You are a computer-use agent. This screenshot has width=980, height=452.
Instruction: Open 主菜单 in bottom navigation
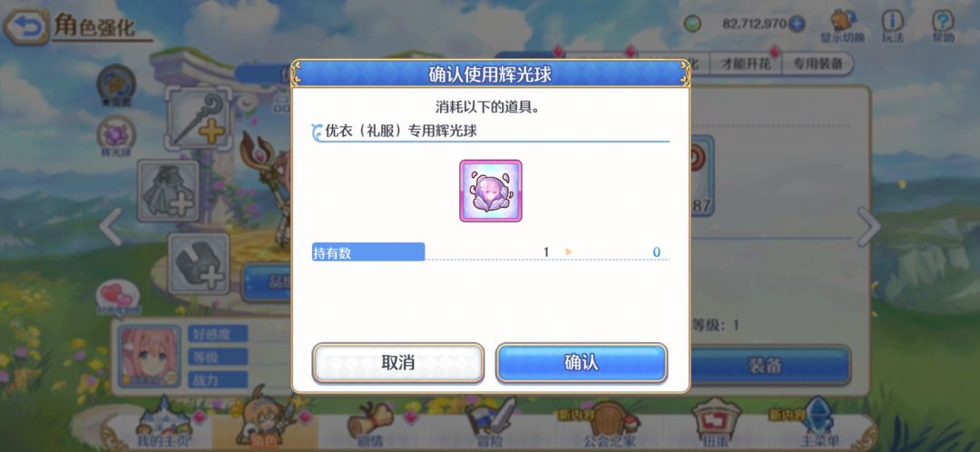tap(818, 425)
